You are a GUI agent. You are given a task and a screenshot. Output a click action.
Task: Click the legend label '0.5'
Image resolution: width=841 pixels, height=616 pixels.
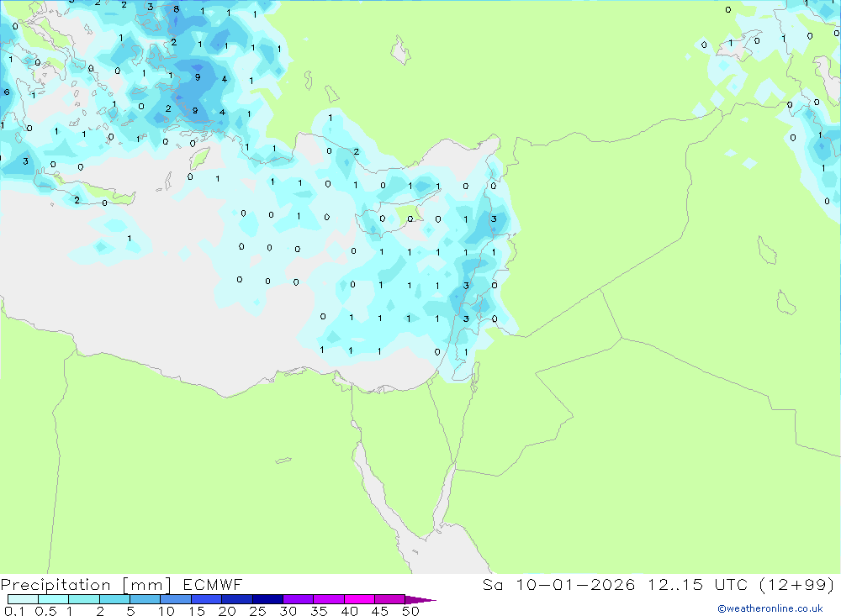point(45,611)
